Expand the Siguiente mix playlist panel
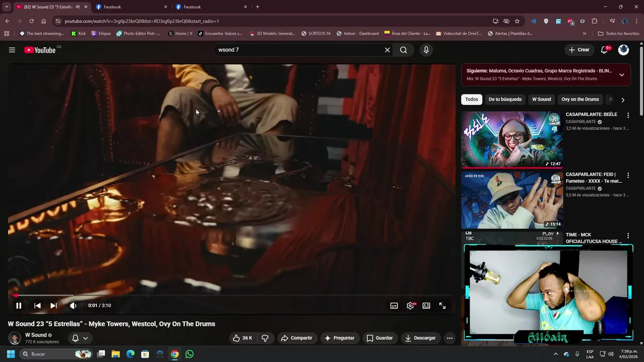 tap(622, 75)
